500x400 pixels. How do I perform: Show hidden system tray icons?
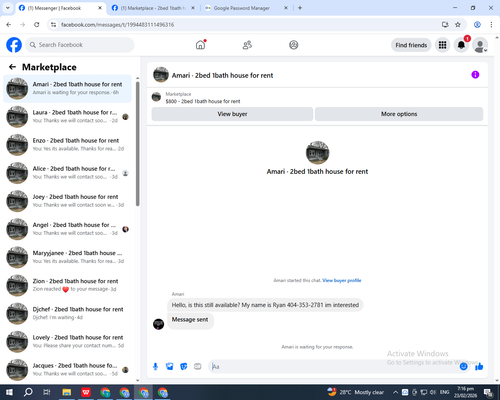(395, 392)
